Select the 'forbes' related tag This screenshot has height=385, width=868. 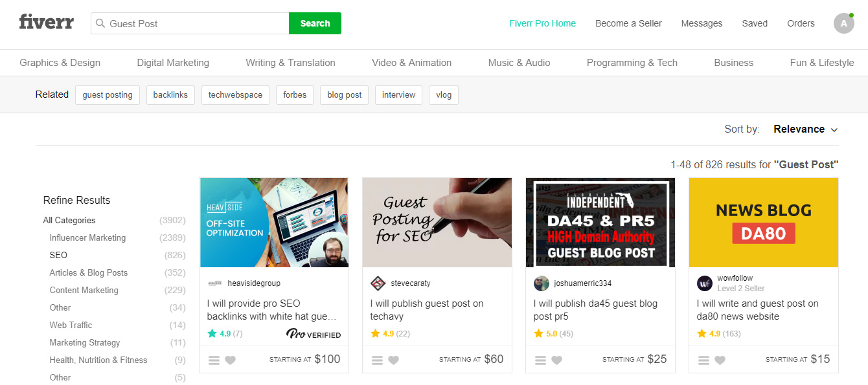295,94
